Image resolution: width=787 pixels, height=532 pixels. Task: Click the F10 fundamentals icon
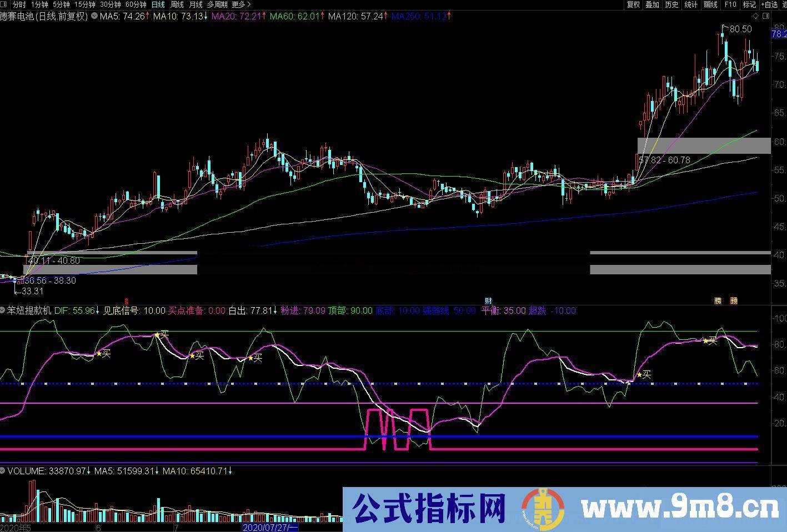[730, 4]
